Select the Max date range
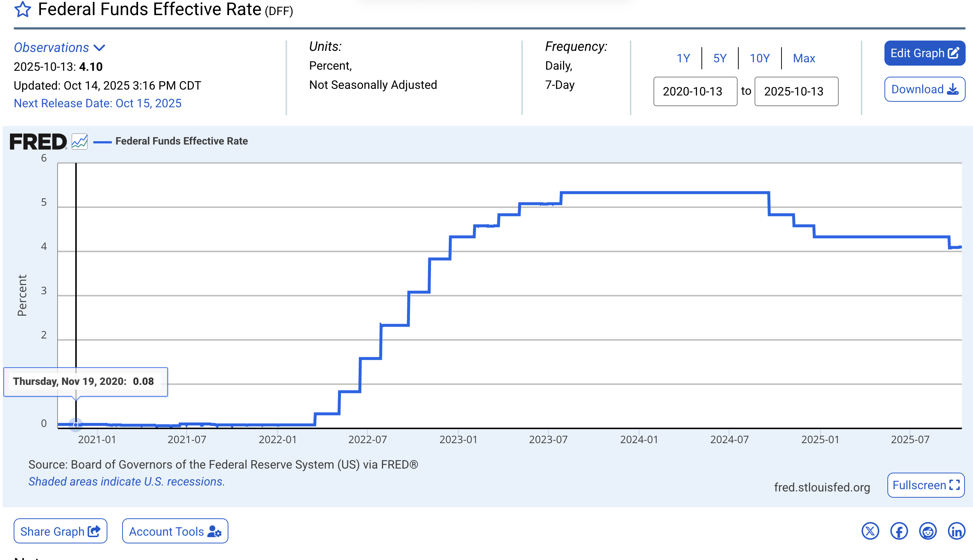This screenshot has height=560, width=973. click(804, 59)
